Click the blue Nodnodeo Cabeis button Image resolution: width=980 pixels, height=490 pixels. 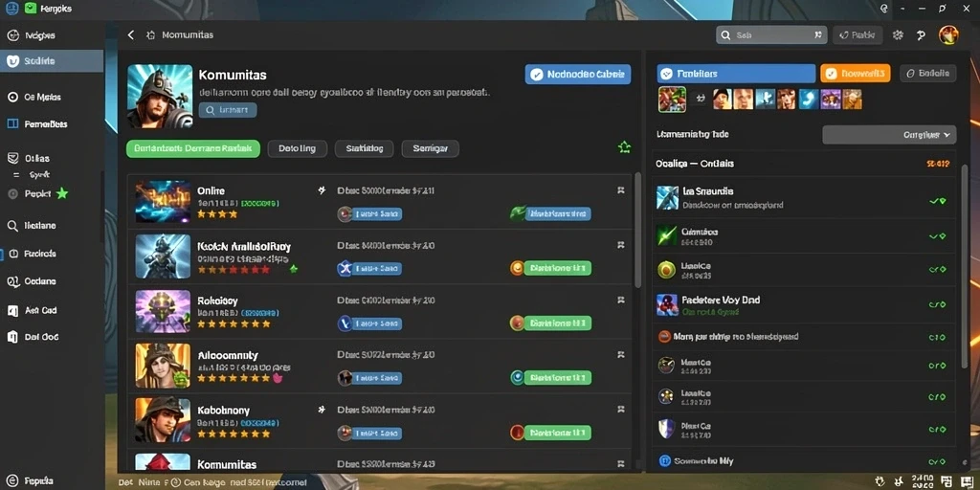(577, 75)
